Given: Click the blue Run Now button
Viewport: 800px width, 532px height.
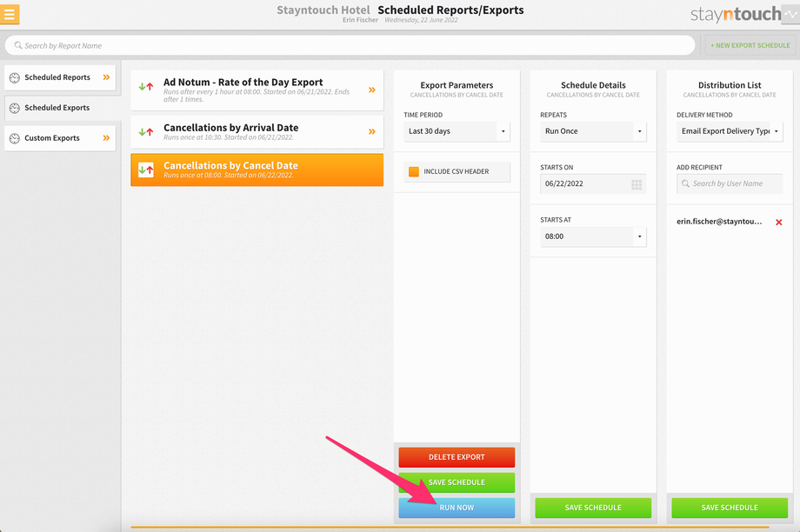Looking at the screenshot, I should pos(457,508).
